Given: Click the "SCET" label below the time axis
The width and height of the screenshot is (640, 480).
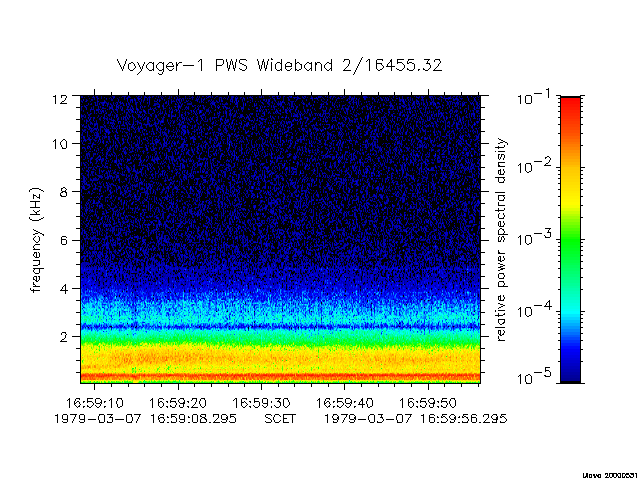Looking at the screenshot, I should (280, 419).
